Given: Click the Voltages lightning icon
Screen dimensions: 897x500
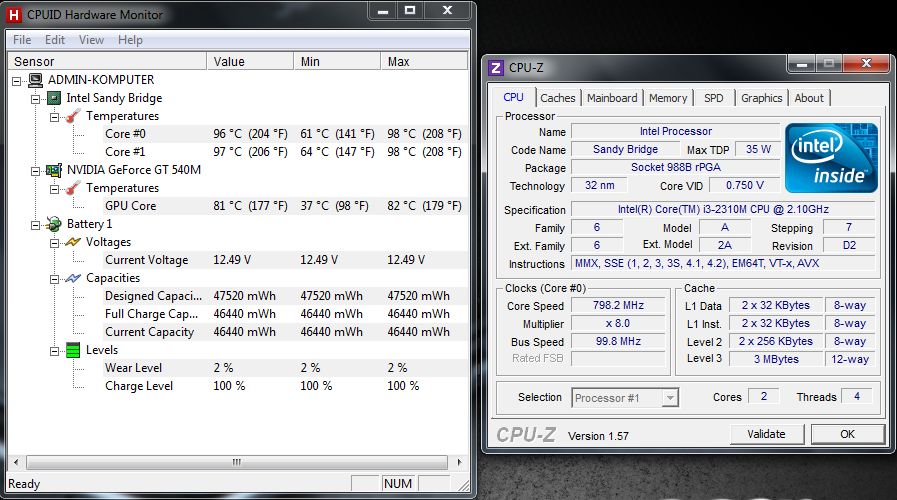Looking at the screenshot, I should point(73,242).
